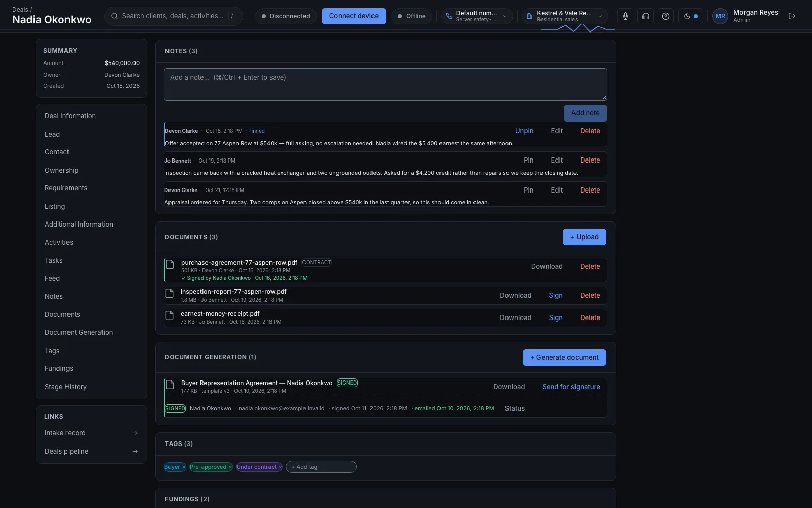Go to Stage History section
Viewport: 812px width, 508px height.
coord(91,387)
